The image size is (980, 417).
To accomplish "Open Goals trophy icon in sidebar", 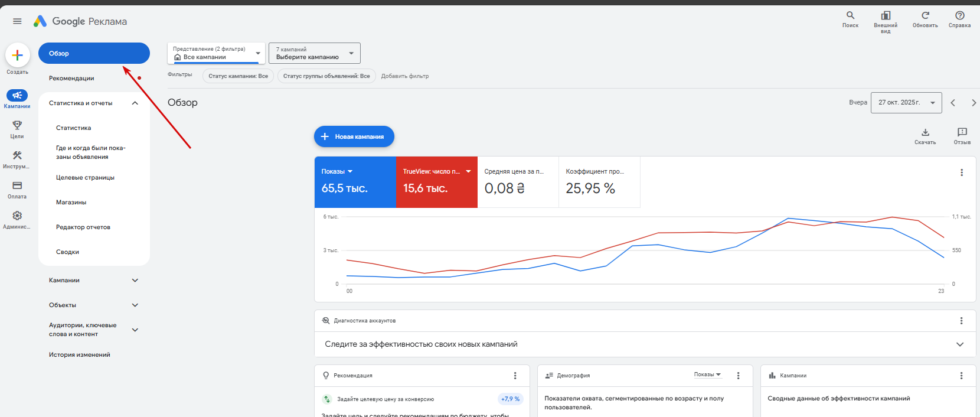I will pos(17,125).
